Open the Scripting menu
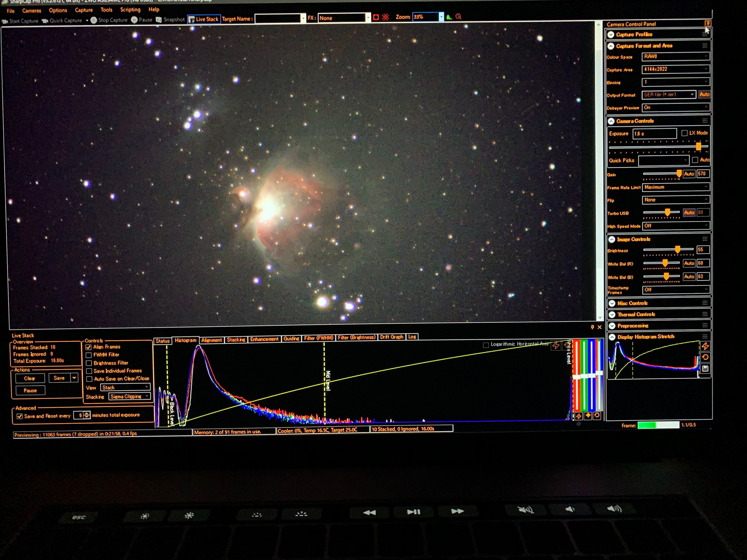Image resolution: width=747 pixels, height=560 pixels. point(130,10)
